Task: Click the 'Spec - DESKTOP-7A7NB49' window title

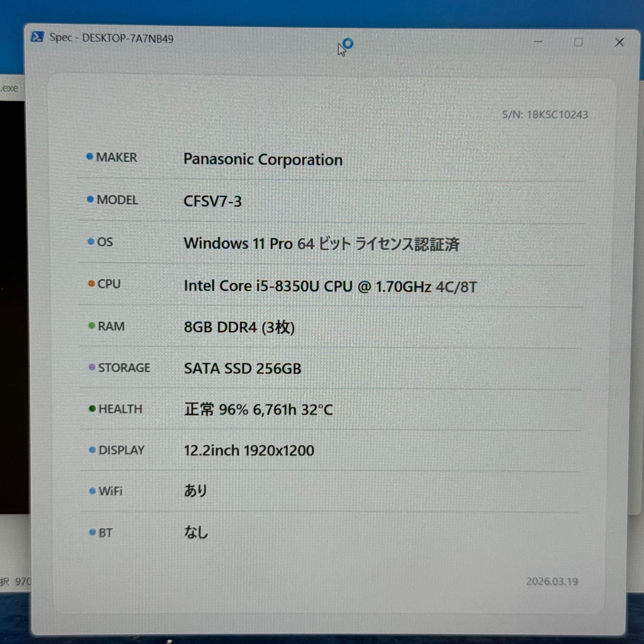Action: [x=111, y=38]
